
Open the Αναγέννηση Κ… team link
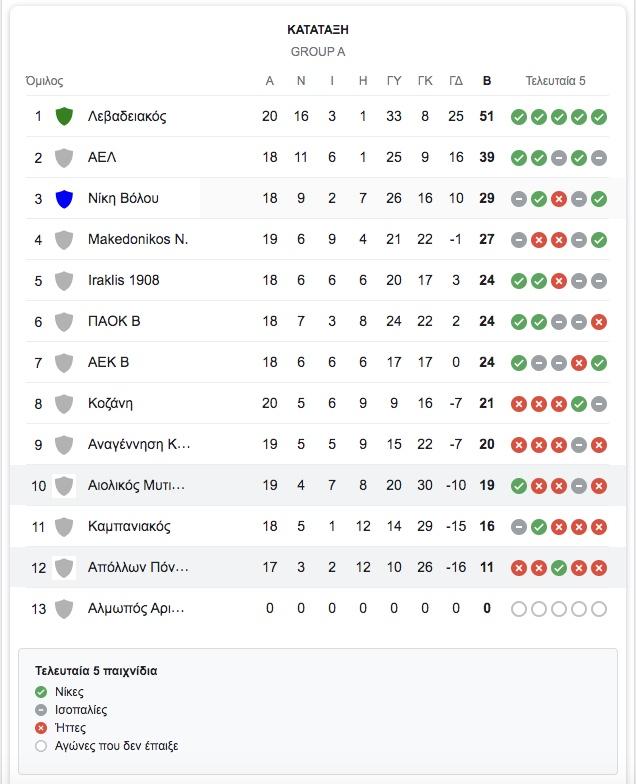pyautogui.click(x=139, y=444)
